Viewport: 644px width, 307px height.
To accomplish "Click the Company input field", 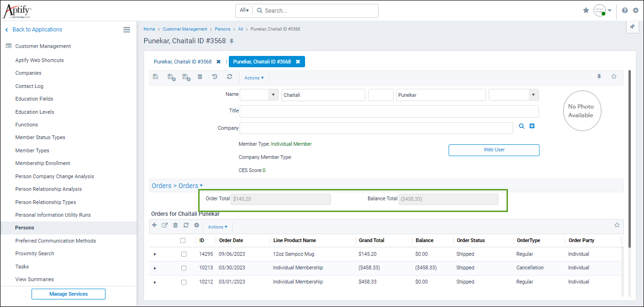I will 376,128.
